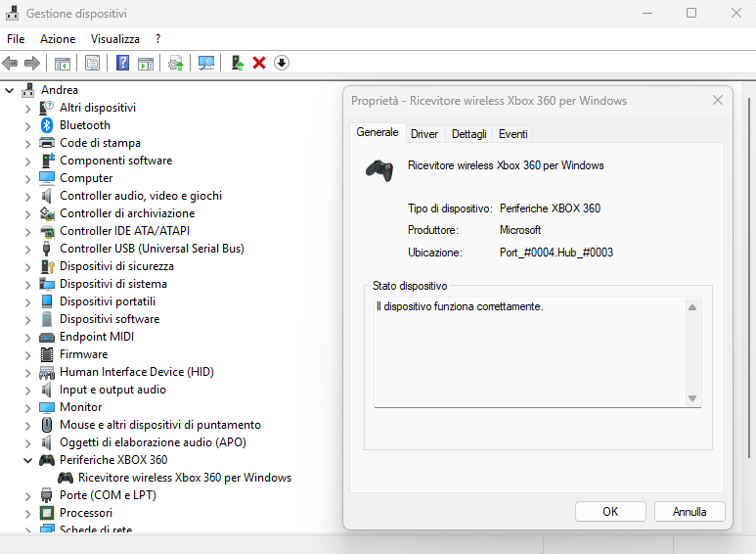Click the blue Help question mark icon

point(122,63)
